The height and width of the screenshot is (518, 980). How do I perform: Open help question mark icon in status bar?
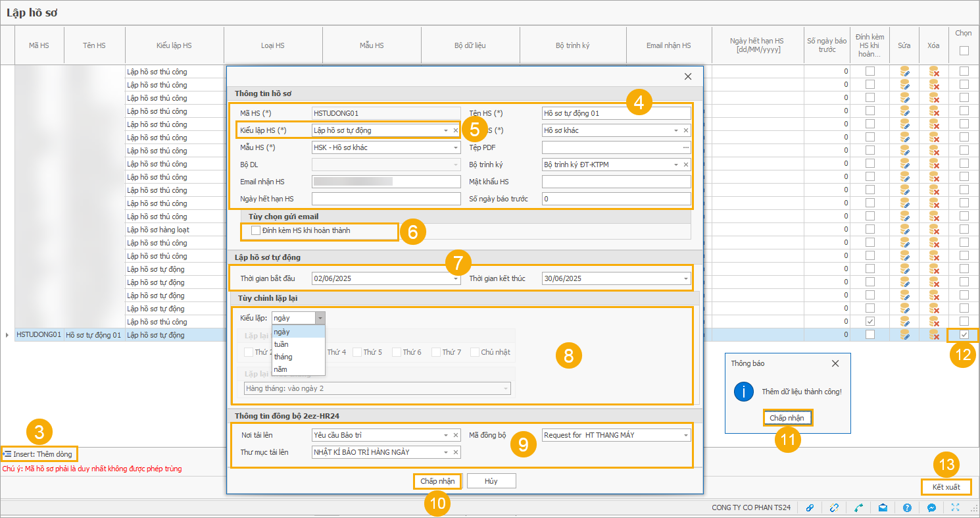907,507
